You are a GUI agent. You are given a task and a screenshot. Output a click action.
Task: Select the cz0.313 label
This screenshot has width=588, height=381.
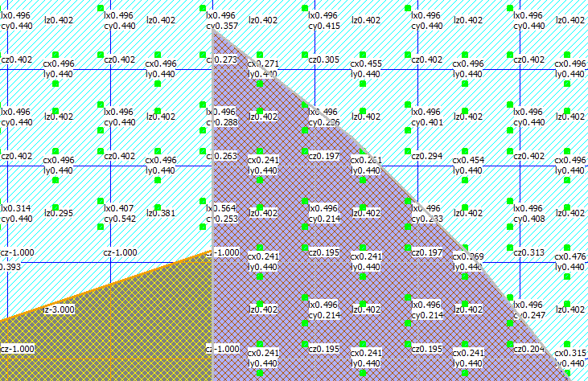pyautogui.click(x=528, y=252)
